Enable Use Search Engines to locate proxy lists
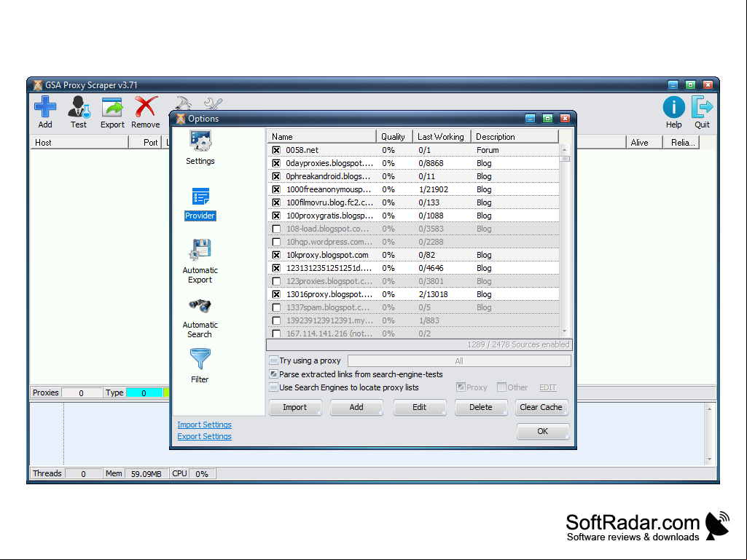 (x=273, y=387)
